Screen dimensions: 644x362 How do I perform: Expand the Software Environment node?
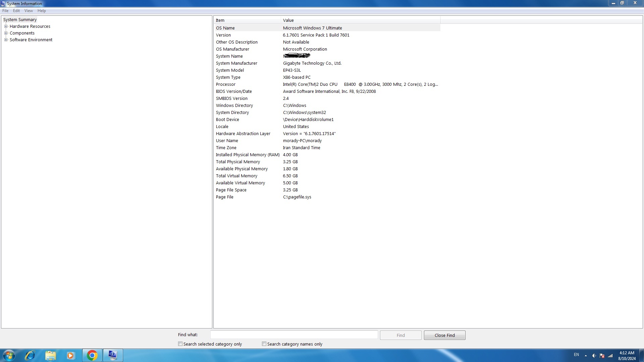pyautogui.click(x=6, y=40)
